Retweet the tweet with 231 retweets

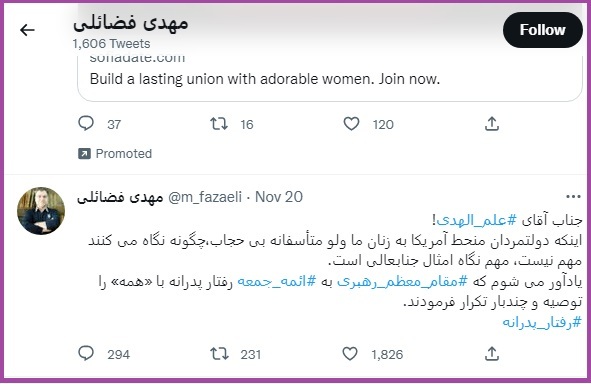219,354
